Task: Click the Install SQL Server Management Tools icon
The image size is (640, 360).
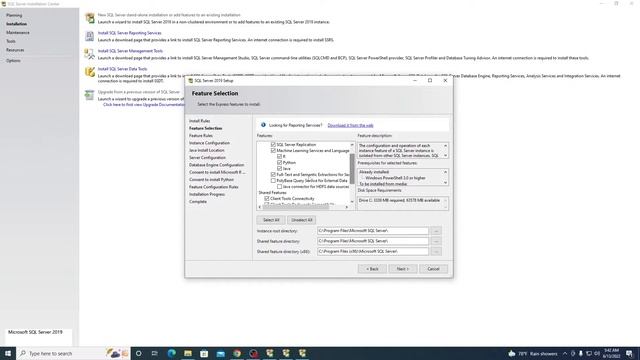Action: 89,54
